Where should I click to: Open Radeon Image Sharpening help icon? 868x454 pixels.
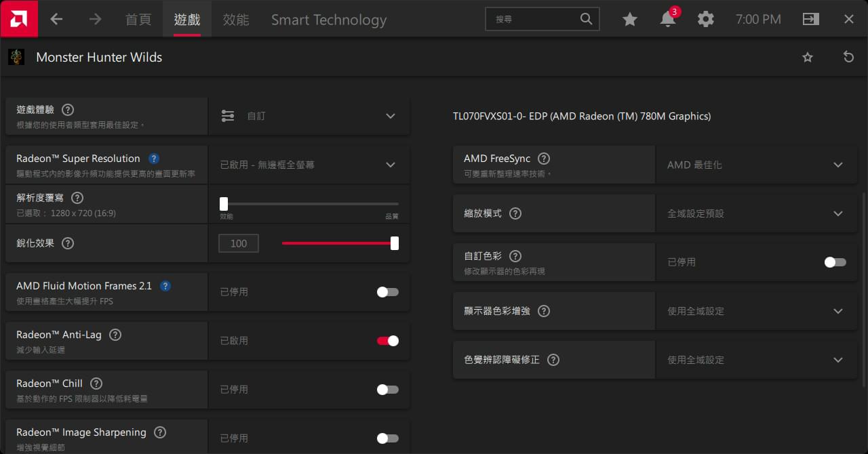[x=159, y=432]
